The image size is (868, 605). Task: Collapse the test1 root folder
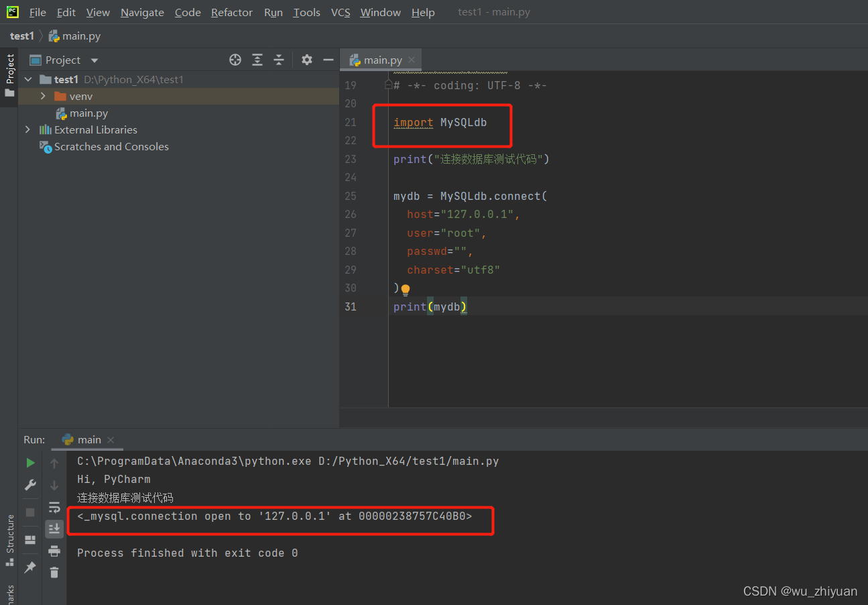(x=27, y=79)
